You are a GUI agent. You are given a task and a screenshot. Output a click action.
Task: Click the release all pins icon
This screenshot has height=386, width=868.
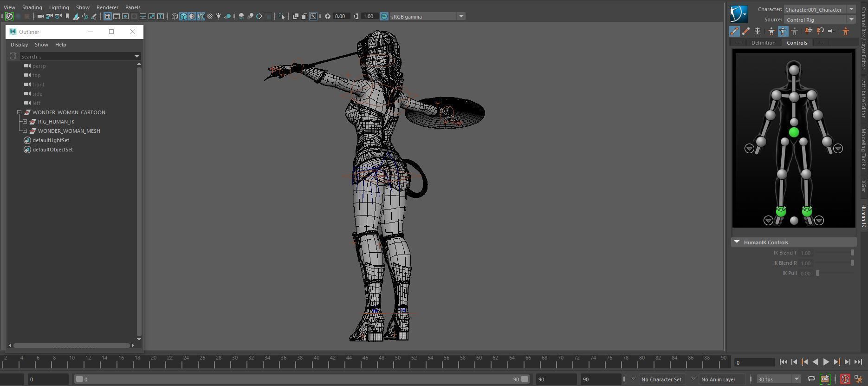pyautogui.click(x=832, y=31)
